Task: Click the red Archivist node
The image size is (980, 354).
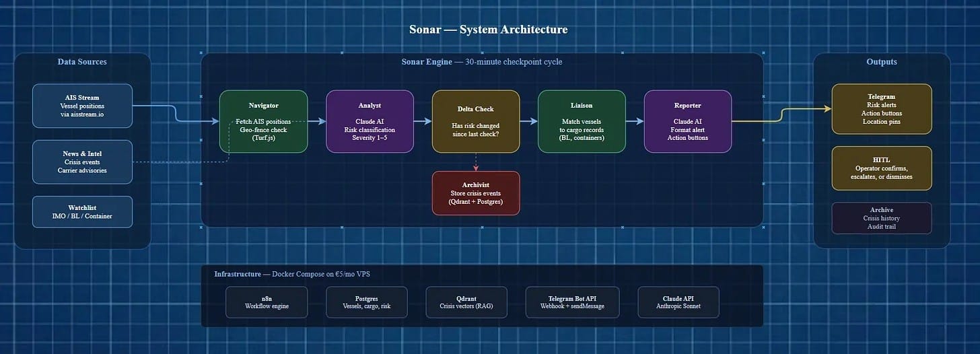Action: tap(476, 193)
